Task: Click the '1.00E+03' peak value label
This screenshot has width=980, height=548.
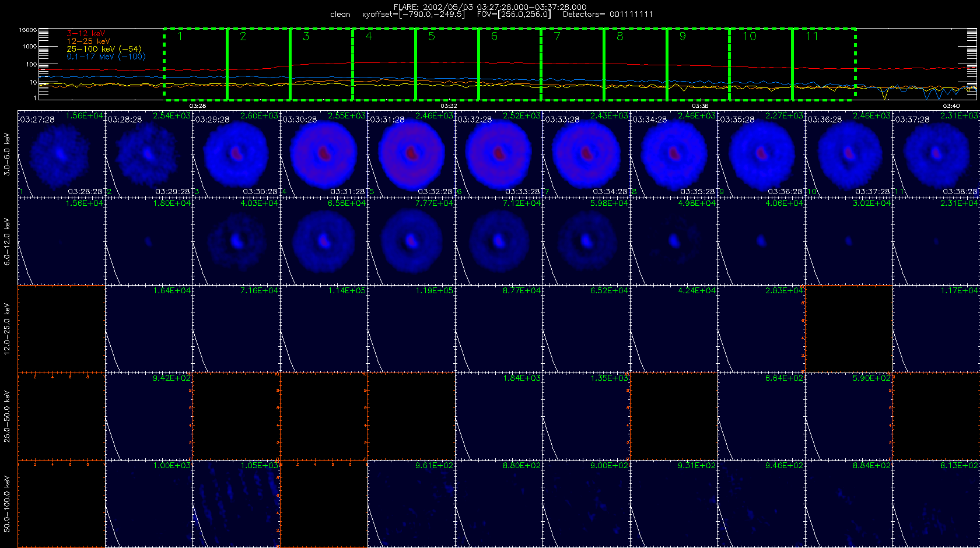Action: tap(172, 466)
